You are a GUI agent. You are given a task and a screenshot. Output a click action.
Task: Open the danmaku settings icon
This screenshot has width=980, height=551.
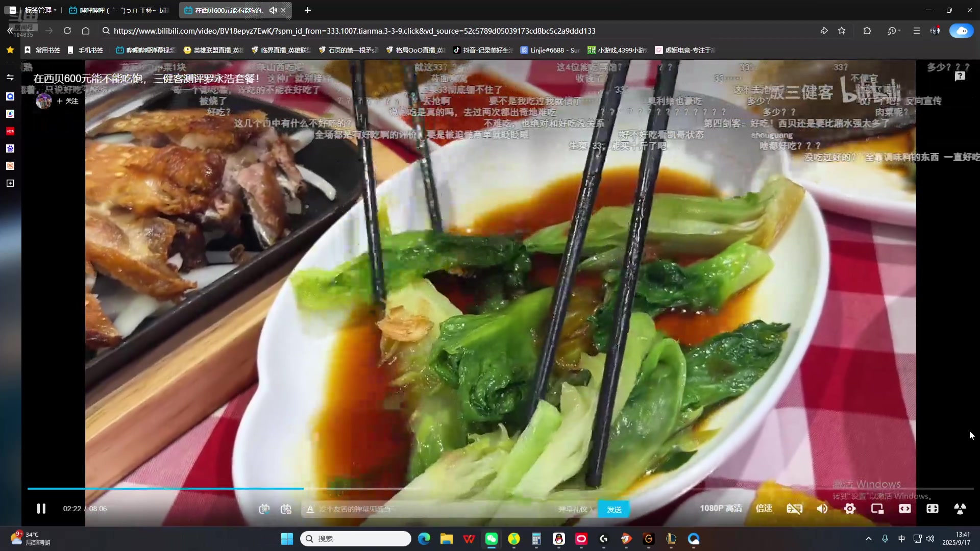pos(286,509)
